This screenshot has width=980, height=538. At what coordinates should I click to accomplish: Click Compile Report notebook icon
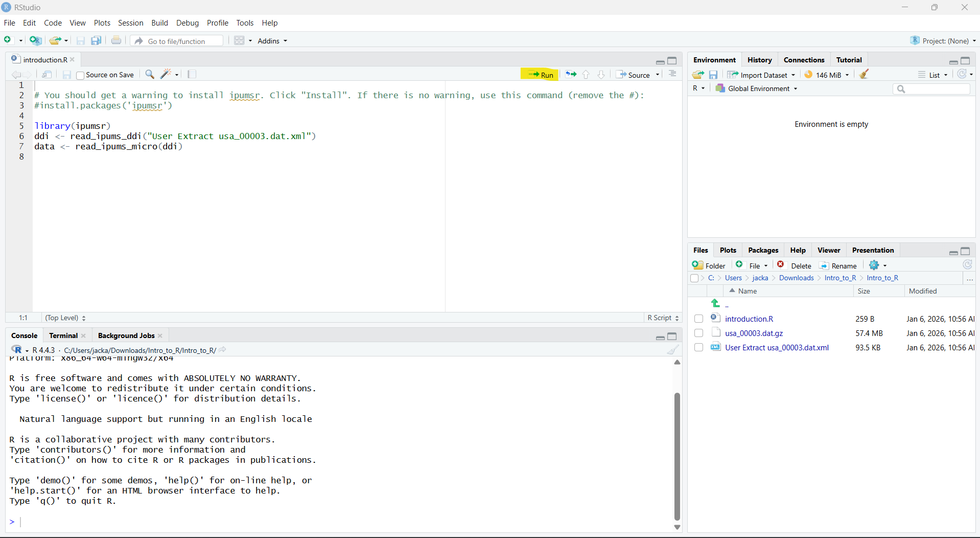(x=192, y=75)
